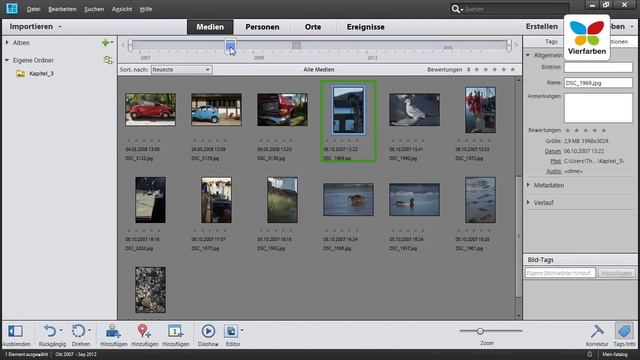Viewport: 640px width, 360px height.
Task: Click the rating comparison symbol next to Bewertungen
Action: (469, 70)
